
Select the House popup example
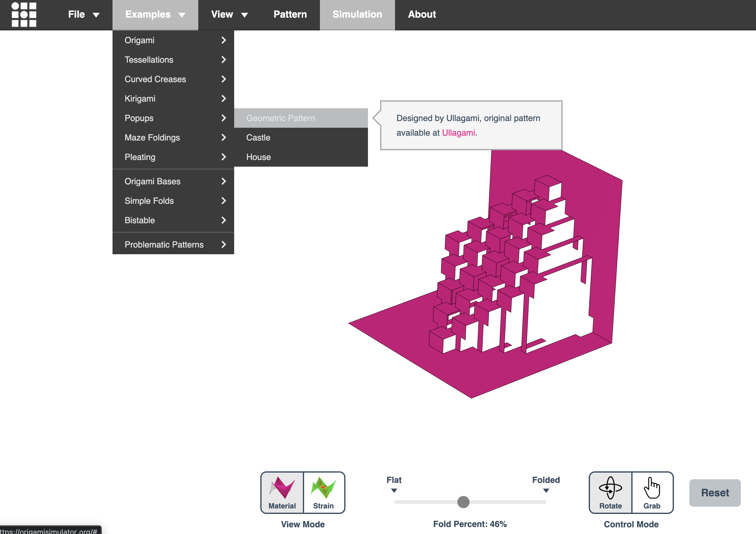tap(258, 157)
